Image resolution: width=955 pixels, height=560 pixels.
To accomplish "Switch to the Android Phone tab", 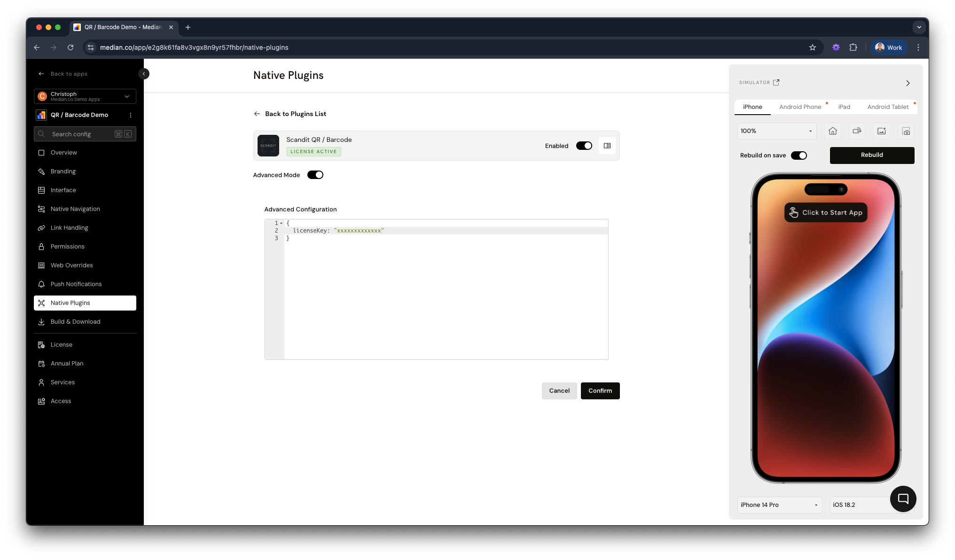I will (800, 107).
